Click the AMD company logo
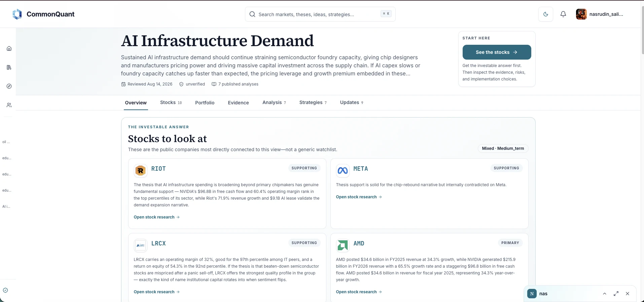644x302 pixels. point(343,245)
